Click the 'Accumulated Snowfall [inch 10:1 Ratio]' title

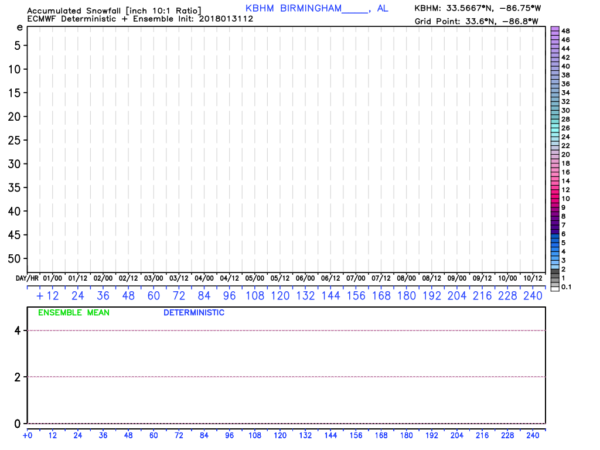tap(114, 10)
